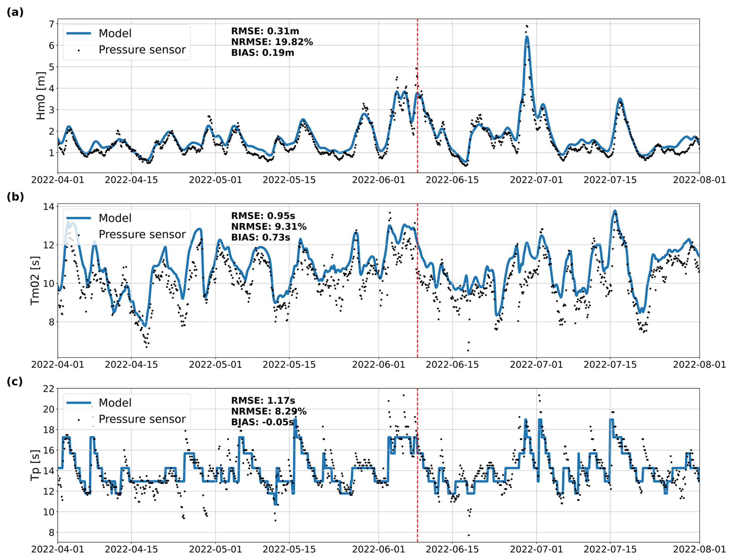Click the highest Hm0 model peak above 6 m
This screenshot has height=560, width=733.
tap(527, 38)
